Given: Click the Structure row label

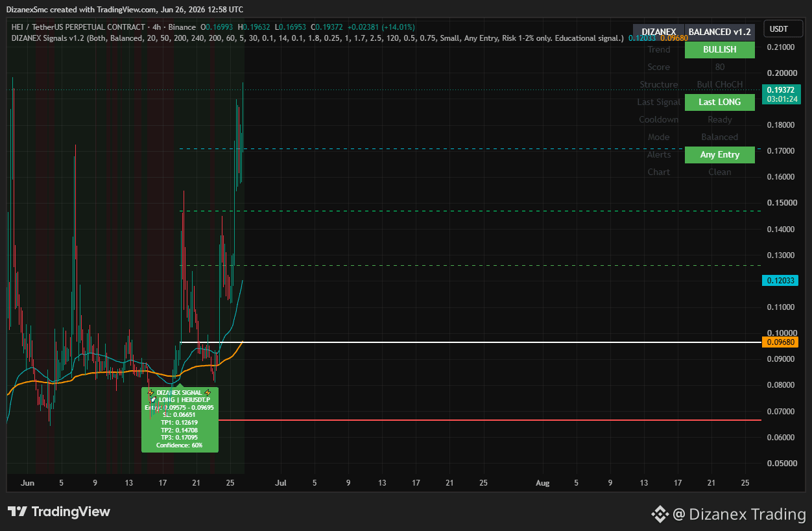Looking at the screenshot, I should pyautogui.click(x=659, y=84).
